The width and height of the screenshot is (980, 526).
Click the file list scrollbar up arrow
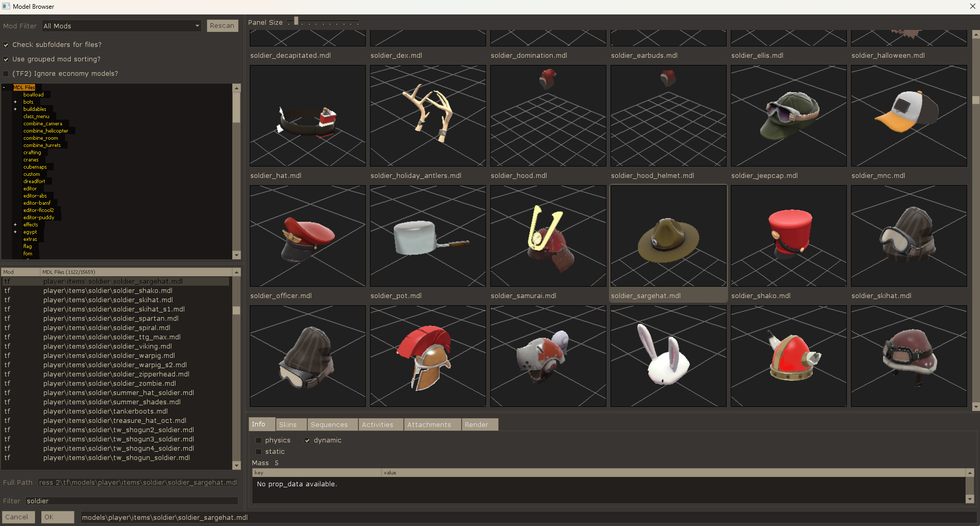[236, 272]
